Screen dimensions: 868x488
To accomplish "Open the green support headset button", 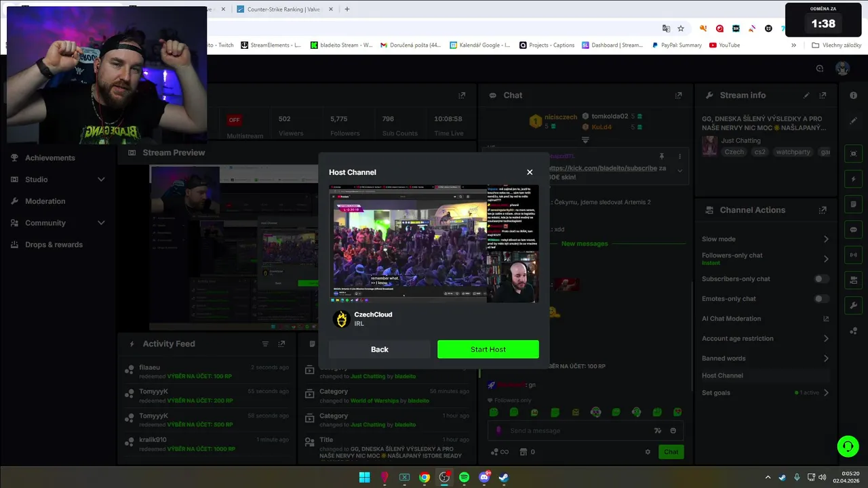I will (848, 446).
